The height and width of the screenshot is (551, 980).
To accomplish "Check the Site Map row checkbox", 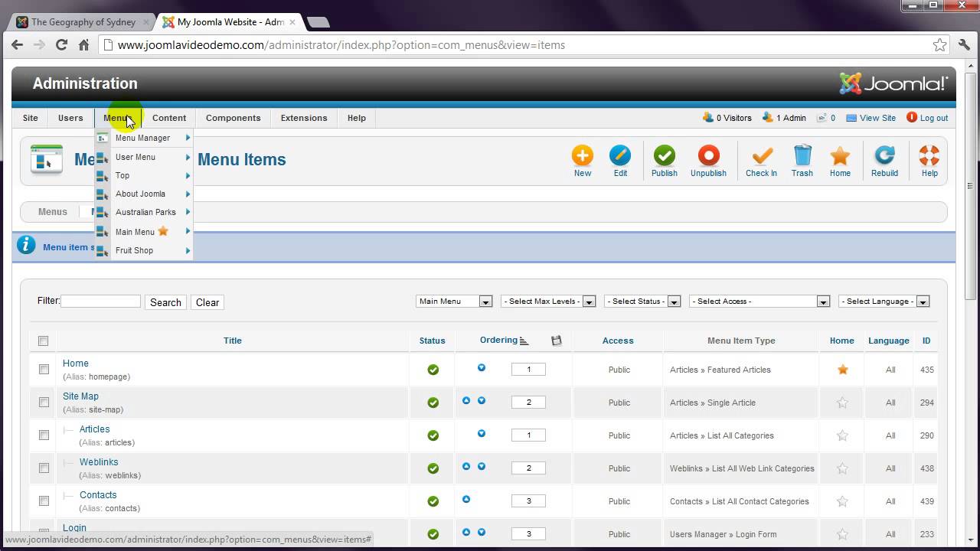I will tap(44, 402).
